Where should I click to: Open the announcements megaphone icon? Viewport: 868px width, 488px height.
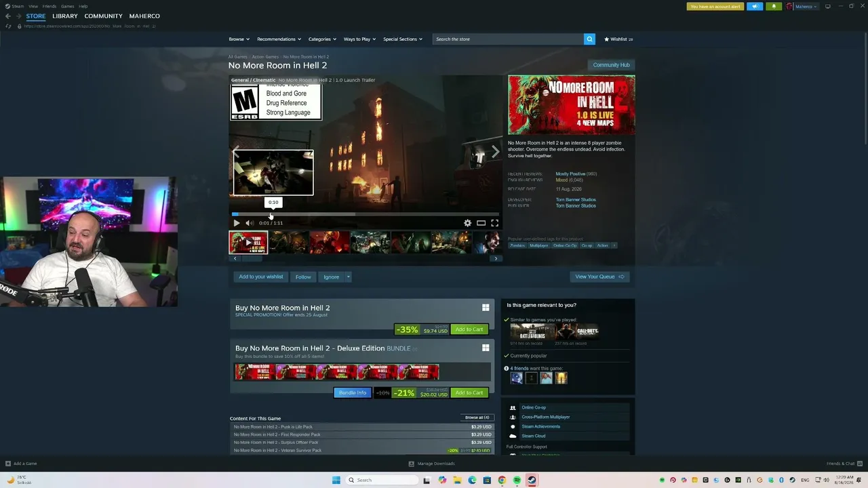[755, 7]
